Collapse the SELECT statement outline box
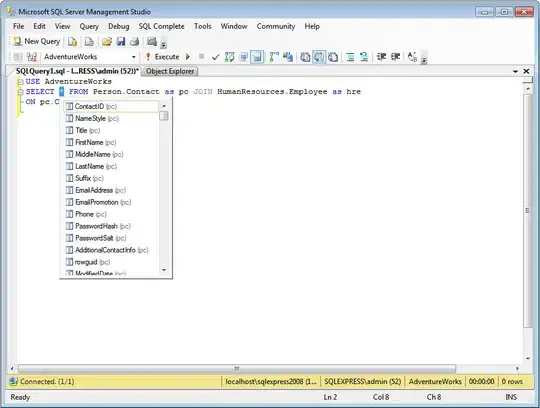This screenshot has width=540, height=408. pyautogui.click(x=21, y=92)
